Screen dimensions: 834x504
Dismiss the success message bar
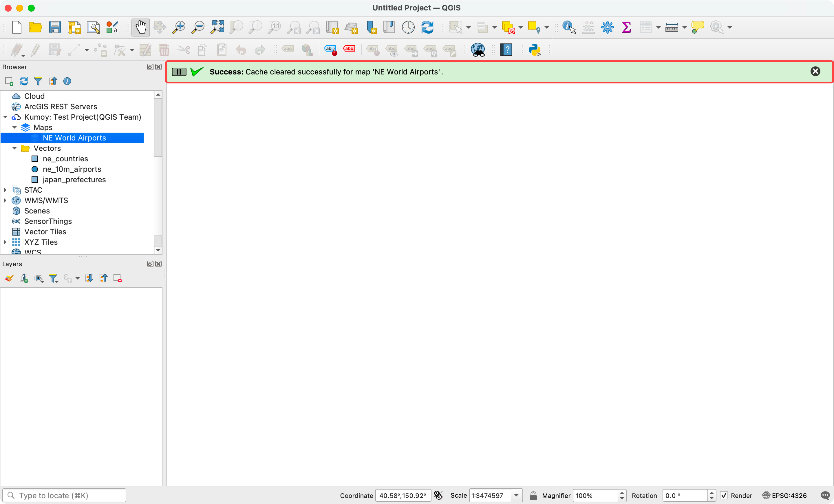coord(815,72)
